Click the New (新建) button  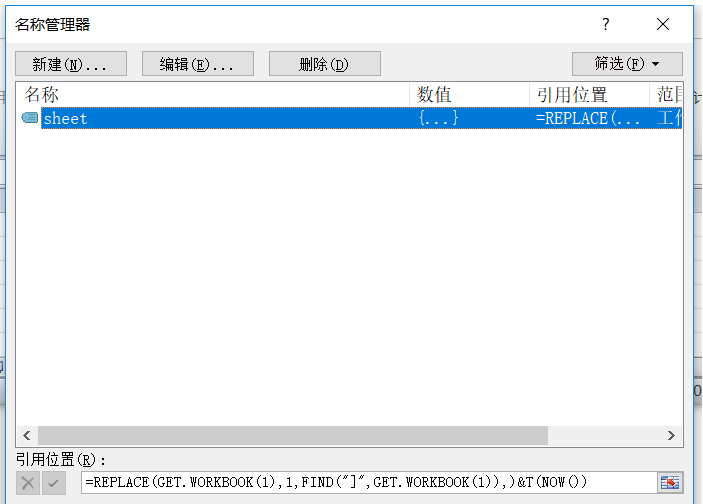71,64
